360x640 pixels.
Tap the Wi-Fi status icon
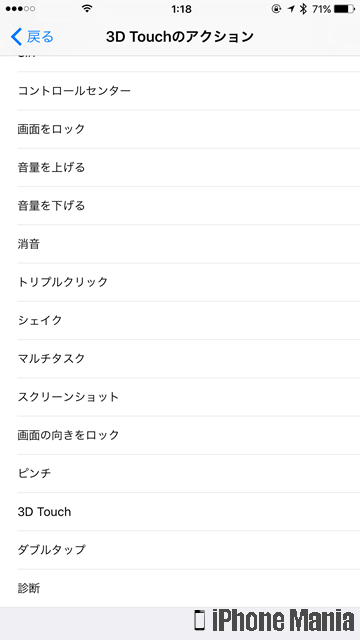point(87,8)
